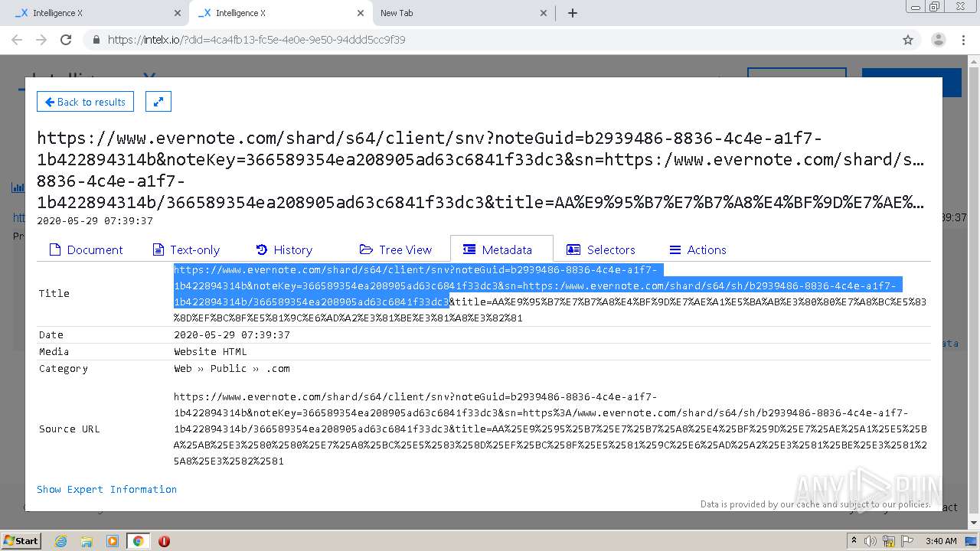The image size is (980, 551).
Task: Click the site lock icon in address bar
Action: (x=96, y=40)
